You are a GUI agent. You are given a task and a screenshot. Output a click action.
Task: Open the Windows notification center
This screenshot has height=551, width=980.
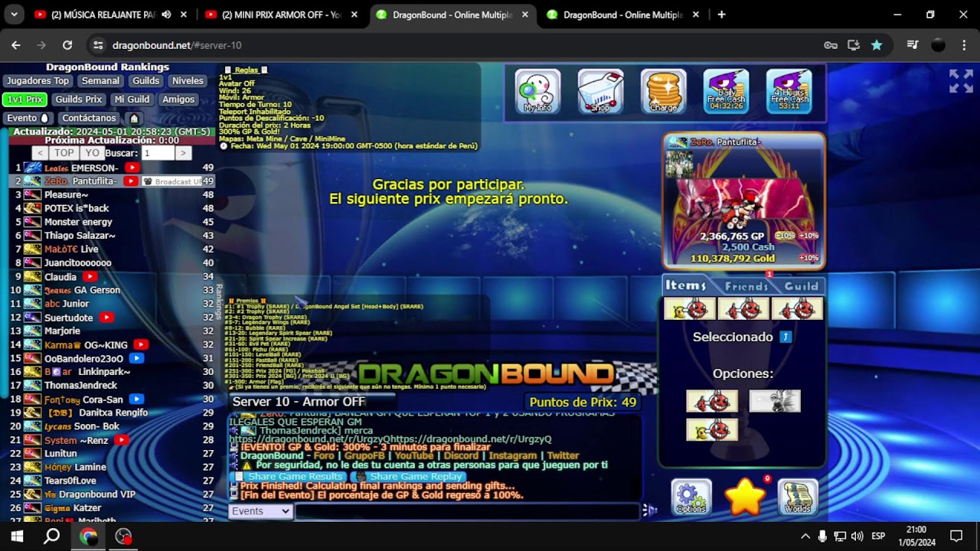pos(955,536)
